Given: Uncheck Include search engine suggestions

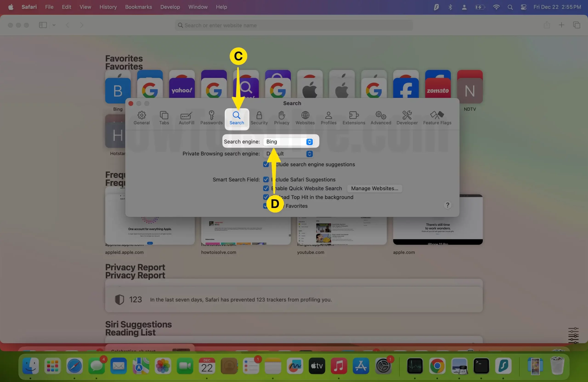Looking at the screenshot, I should point(266,164).
